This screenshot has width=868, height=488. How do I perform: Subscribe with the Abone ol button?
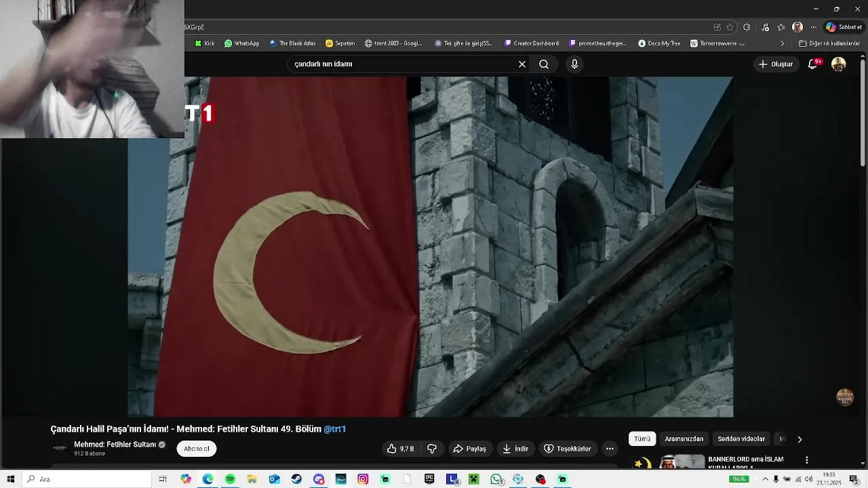coord(197,449)
